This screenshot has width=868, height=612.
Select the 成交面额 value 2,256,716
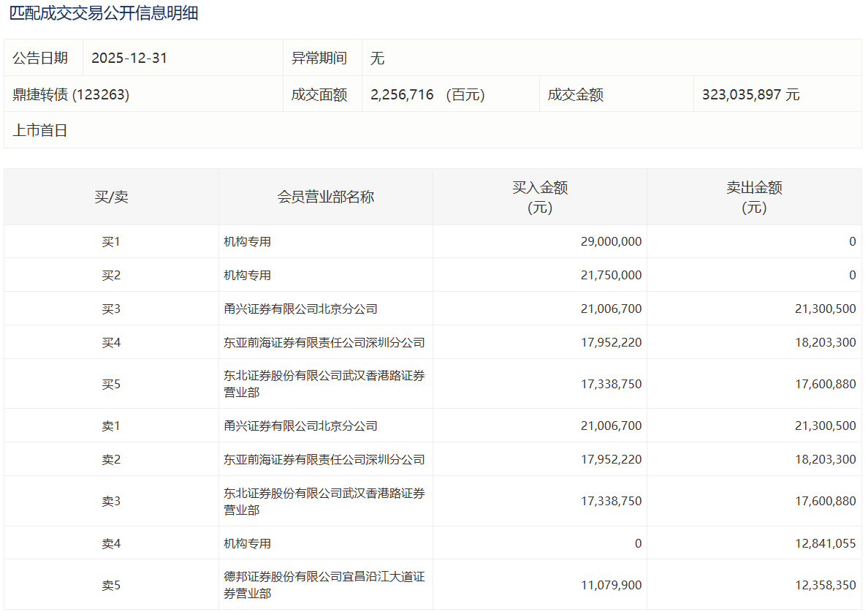(x=402, y=94)
